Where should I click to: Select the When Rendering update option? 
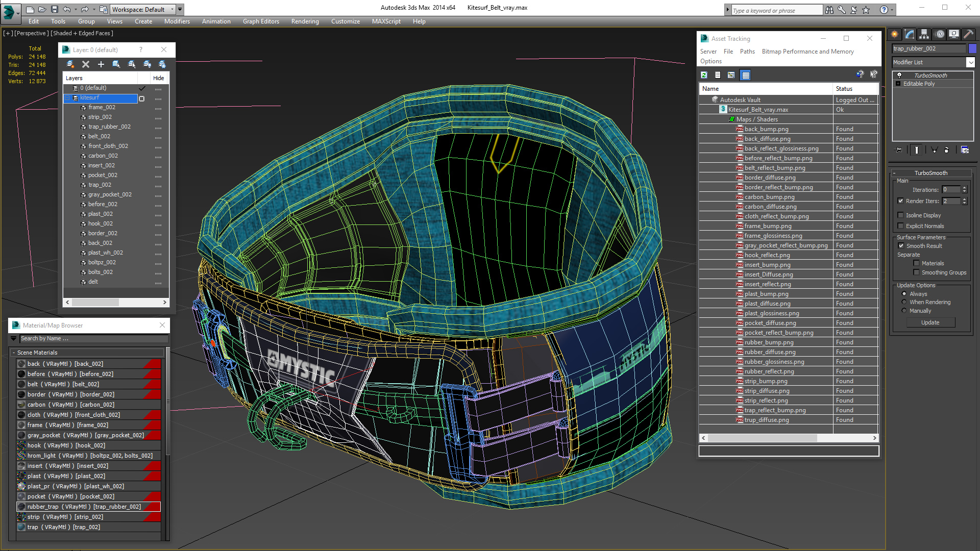904,302
